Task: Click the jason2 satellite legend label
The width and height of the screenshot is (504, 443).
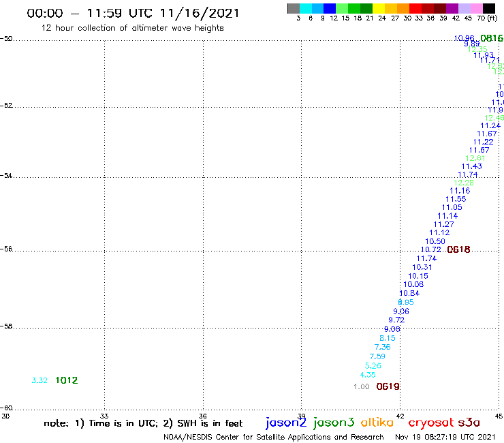Action: click(x=286, y=423)
